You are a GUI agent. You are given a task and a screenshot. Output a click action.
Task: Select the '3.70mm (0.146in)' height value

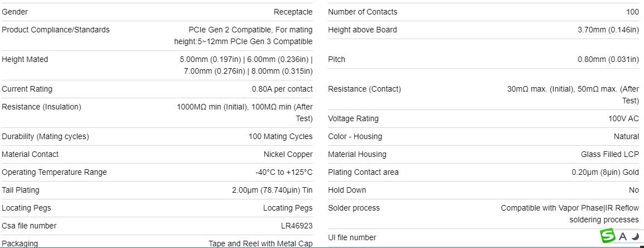pos(608,30)
